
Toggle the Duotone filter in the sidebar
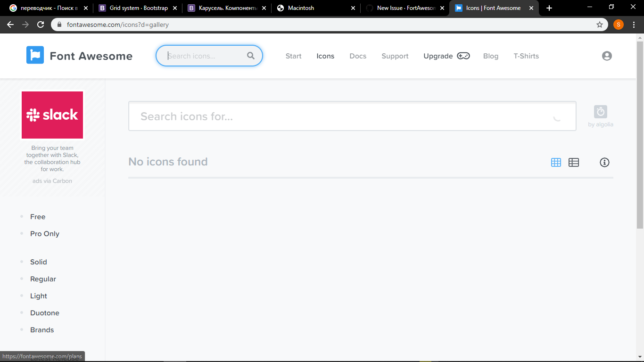[x=44, y=313]
